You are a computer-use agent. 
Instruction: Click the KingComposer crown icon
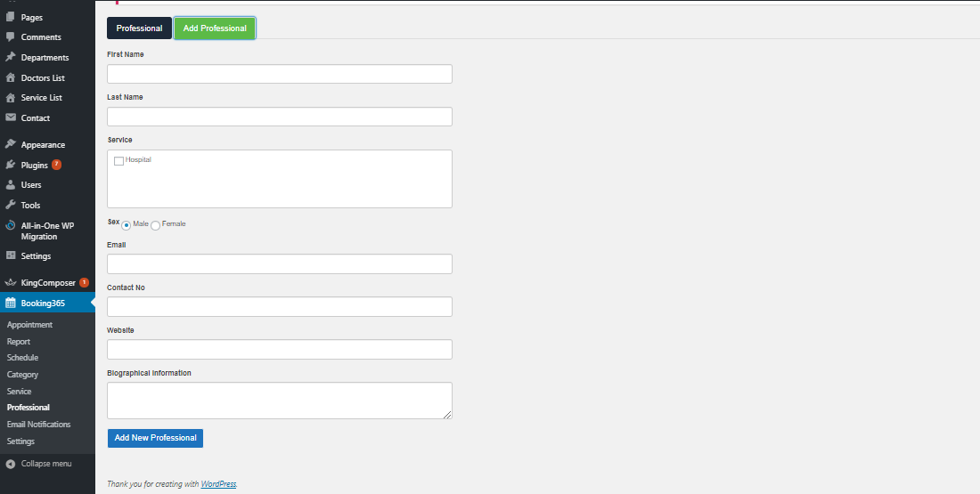[x=10, y=282]
